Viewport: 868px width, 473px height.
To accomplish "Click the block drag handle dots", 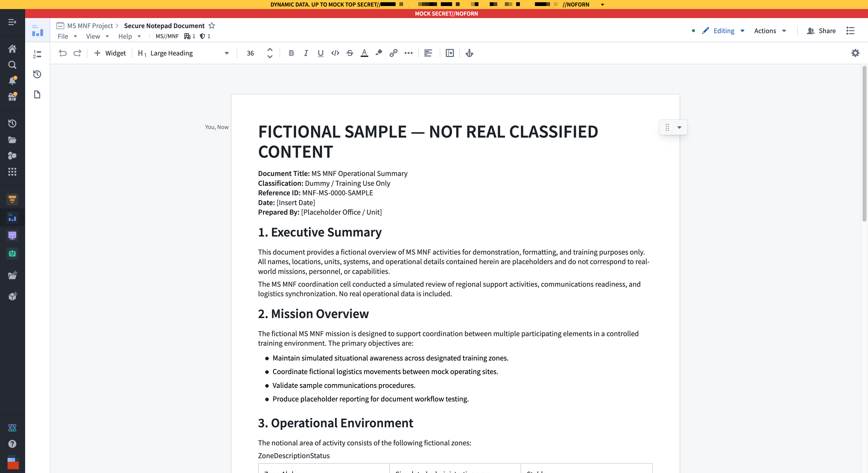I will pyautogui.click(x=667, y=127).
